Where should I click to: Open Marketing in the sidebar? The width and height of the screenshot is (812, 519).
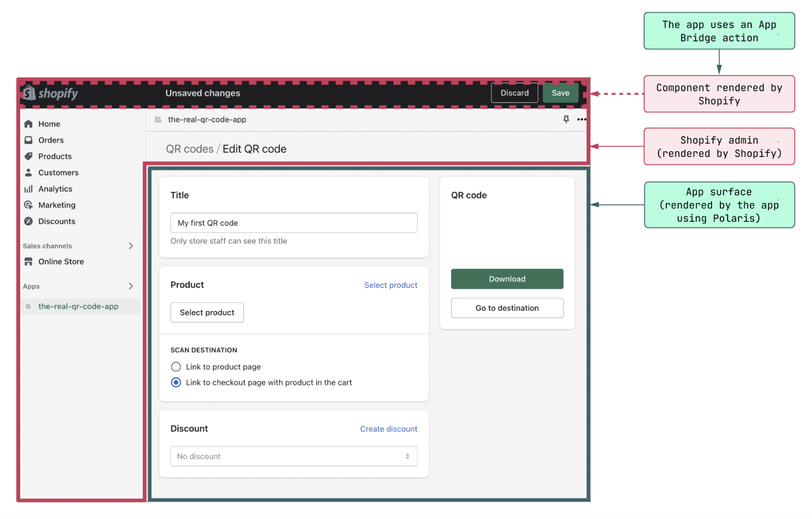coord(57,205)
